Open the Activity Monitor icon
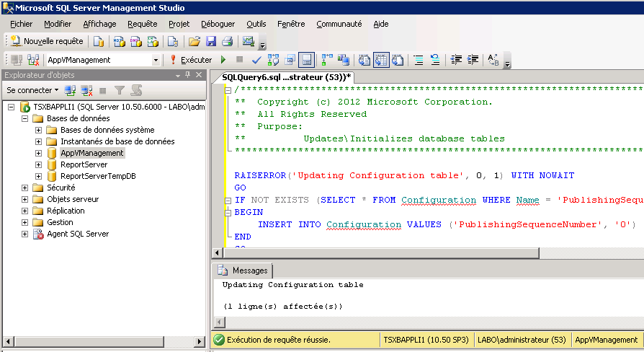Viewport: 644px width, 352px height. click(x=248, y=41)
